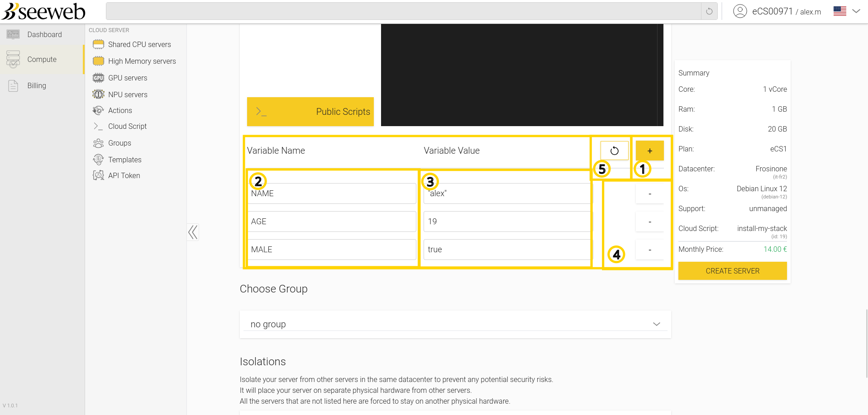This screenshot has width=868, height=415.
Task: Click the Actions gear icon
Action: click(x=98, y=110)
